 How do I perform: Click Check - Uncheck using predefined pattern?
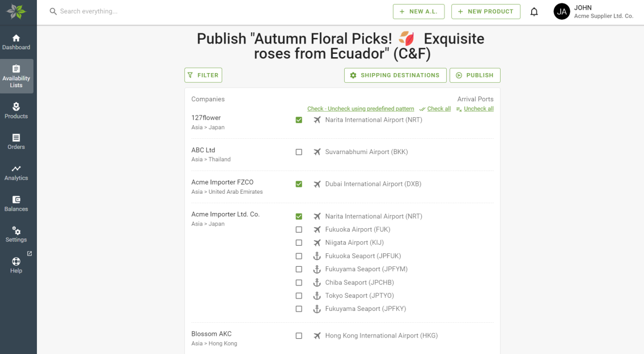pyautogui.click(x=361, y=109)
